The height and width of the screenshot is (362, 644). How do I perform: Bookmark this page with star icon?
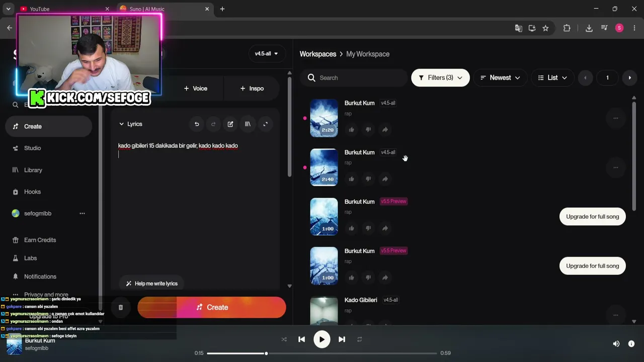(545, 28)
